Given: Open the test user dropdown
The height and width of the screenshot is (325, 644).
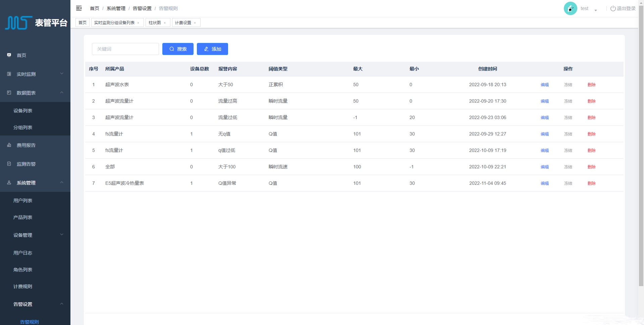Looking at the screenshot, I should tap(595, 10).
